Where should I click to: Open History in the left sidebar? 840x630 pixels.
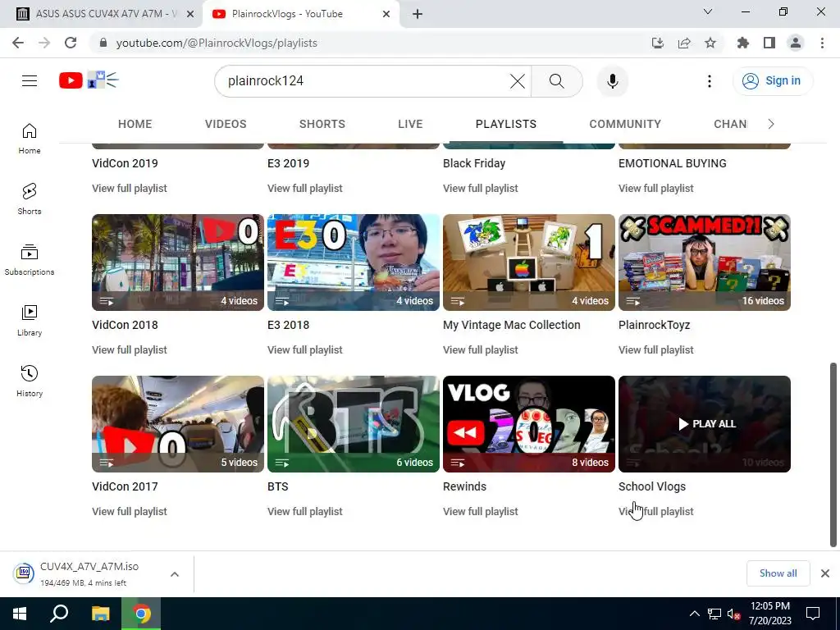click(30, 381)
